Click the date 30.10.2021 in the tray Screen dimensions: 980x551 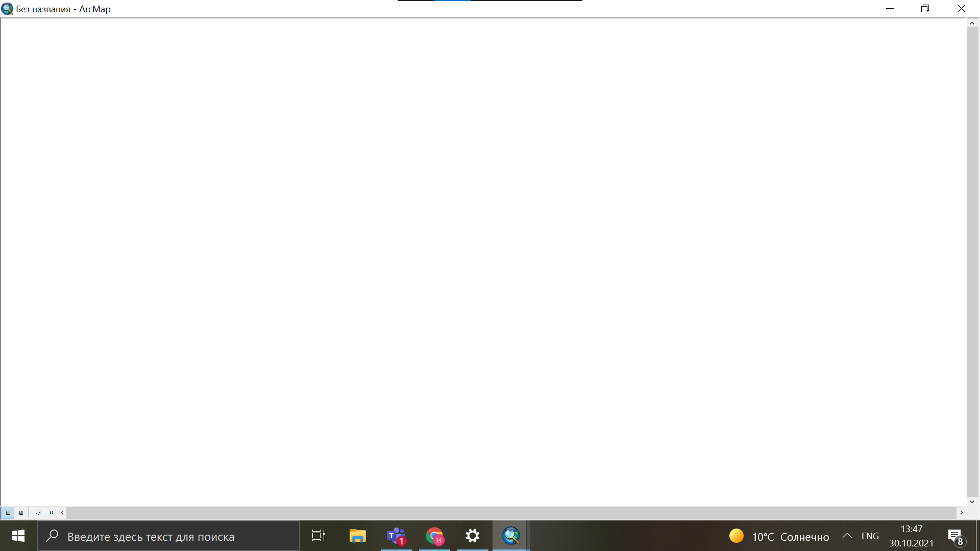pos(912,542)
